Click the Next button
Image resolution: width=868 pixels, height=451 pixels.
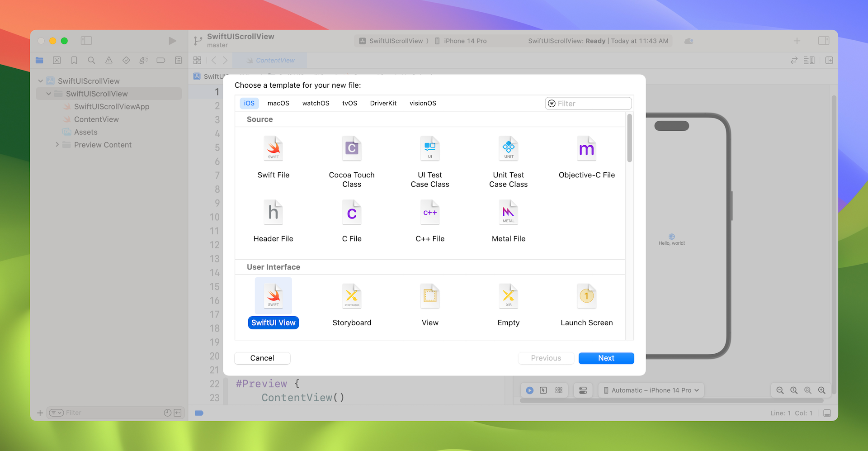pos(606,358)
